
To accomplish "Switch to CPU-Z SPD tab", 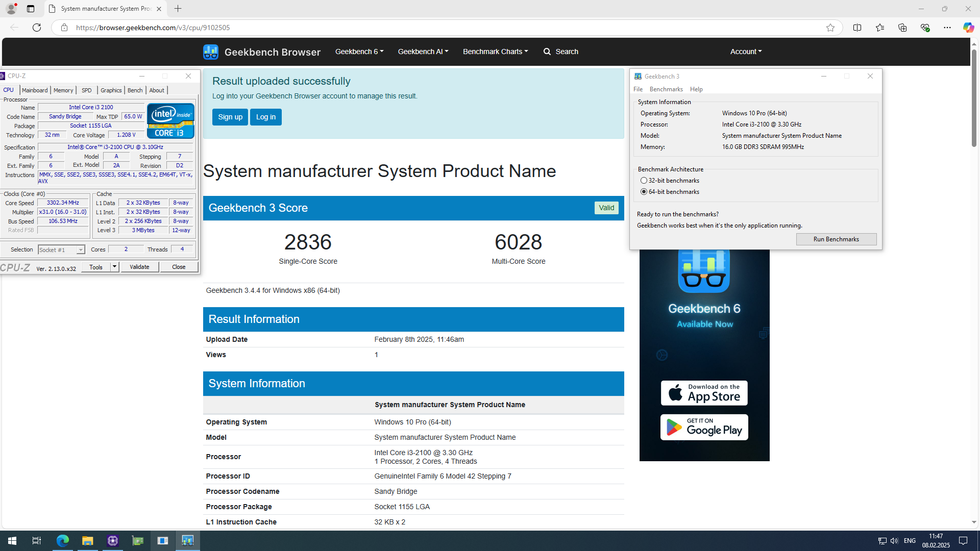I will 87,90.
